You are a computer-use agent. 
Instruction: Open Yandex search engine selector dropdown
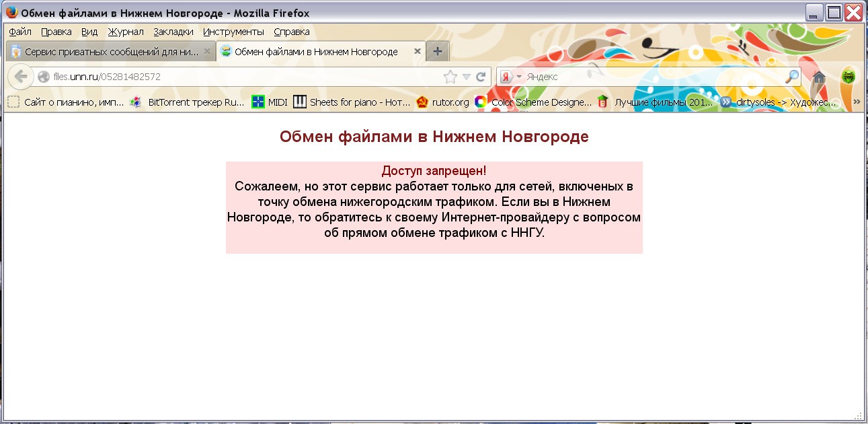pos(511,77)
